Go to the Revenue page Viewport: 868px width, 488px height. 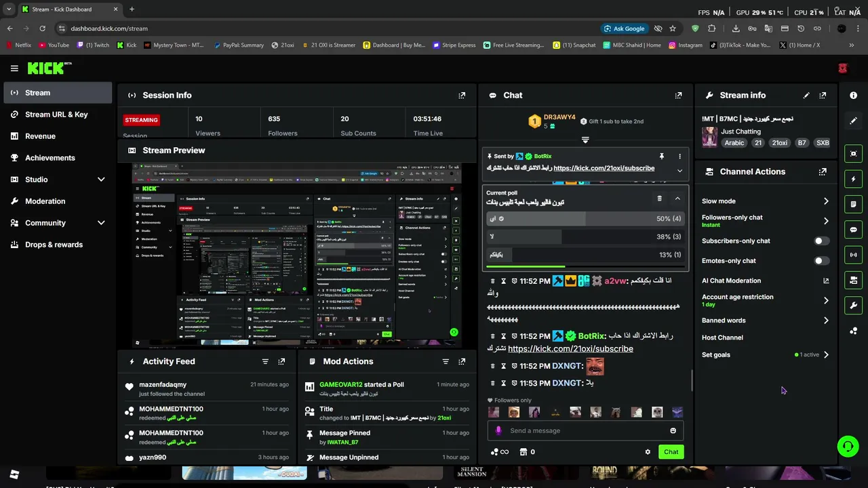point(58,136)
